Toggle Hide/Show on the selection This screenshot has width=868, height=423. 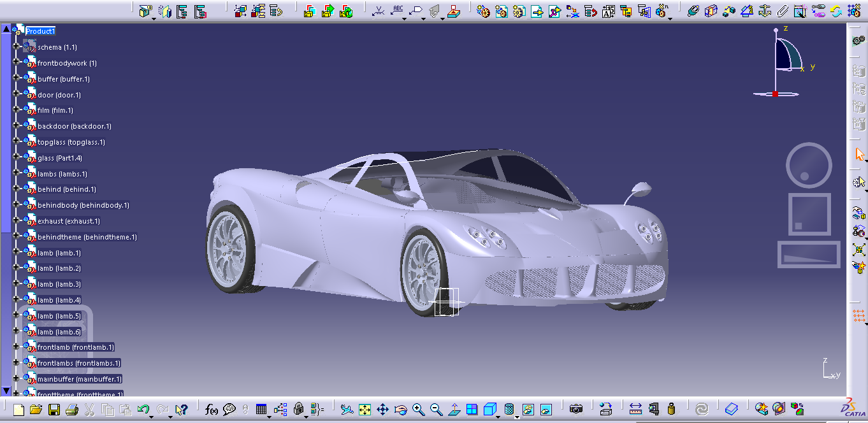pyautogui.click(x=530, y=409)
